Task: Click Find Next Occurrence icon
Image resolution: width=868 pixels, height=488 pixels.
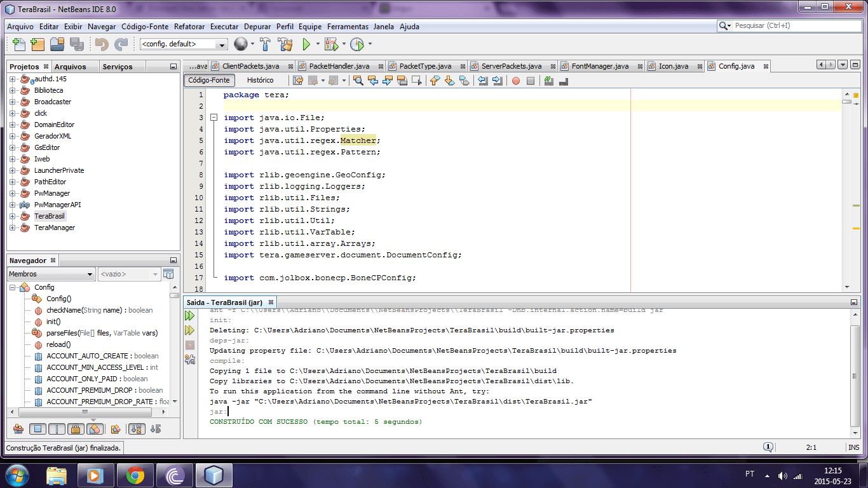Action: tap(387, 81)
